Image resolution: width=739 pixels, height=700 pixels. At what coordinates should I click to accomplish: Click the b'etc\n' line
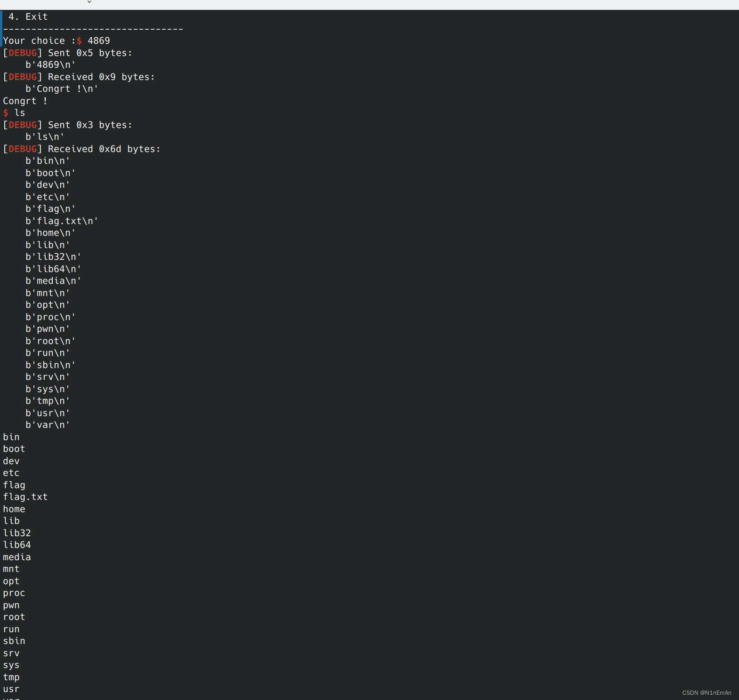point(48,197)
